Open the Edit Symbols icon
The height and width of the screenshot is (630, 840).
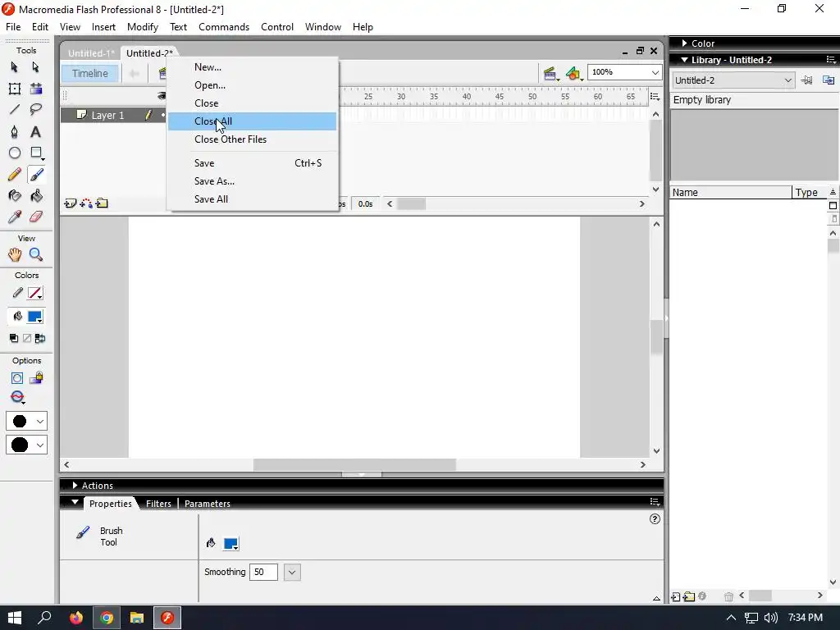point(573,74)
